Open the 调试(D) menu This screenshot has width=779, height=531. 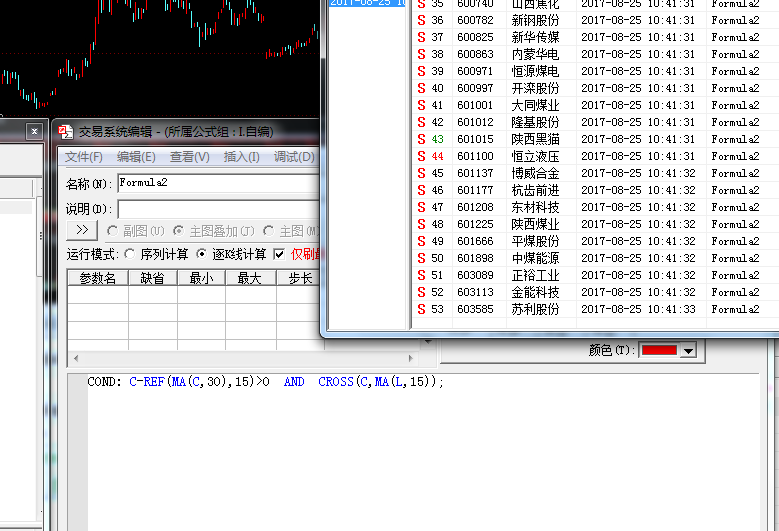tap(294, 157)
